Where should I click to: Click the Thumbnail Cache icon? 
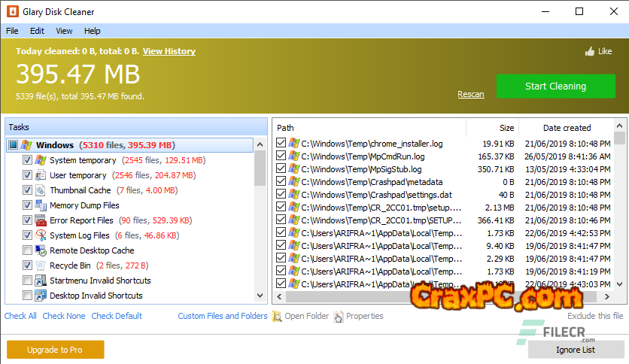pyautogui.click(x=41, y=190)
